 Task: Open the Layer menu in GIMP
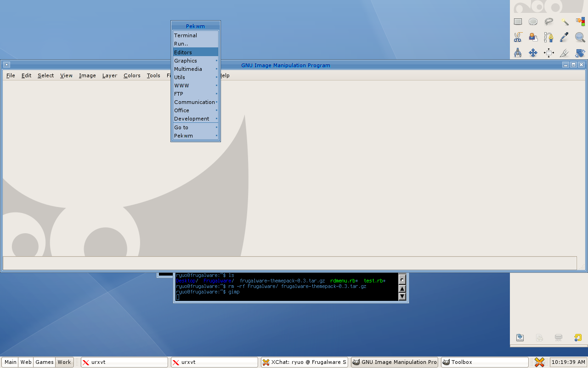click(x=110, y=75)
